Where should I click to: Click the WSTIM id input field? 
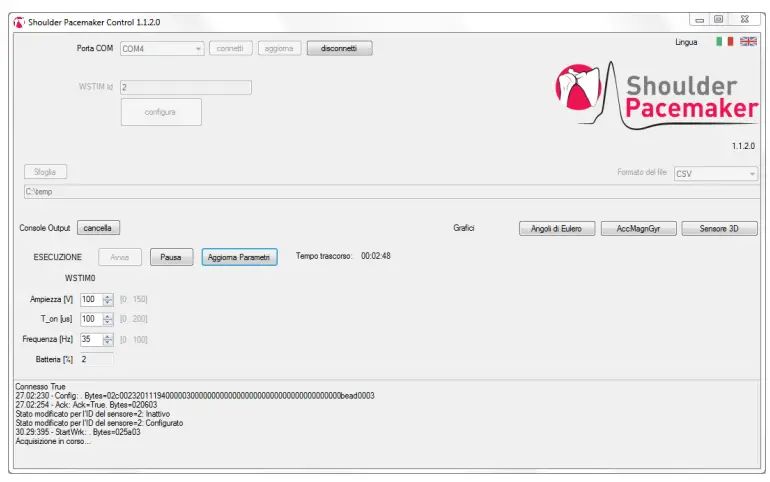[x=186, y=87]
